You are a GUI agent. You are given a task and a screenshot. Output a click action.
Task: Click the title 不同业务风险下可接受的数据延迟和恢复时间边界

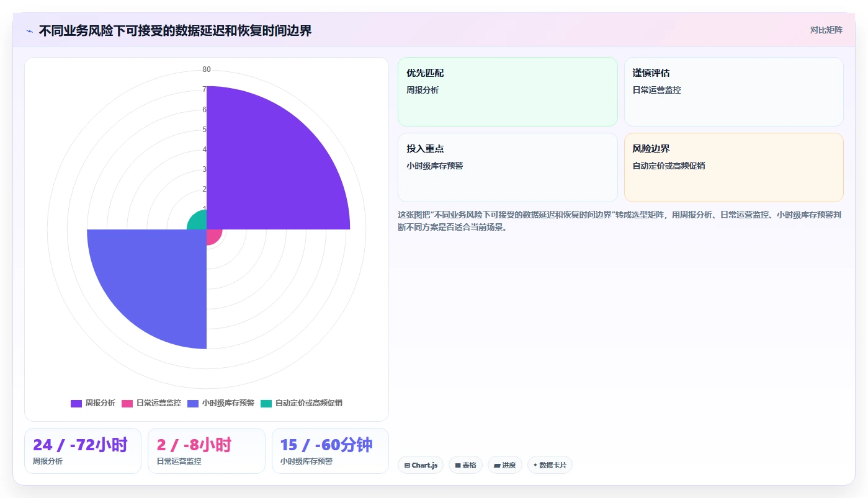click(x=175, y=31)
